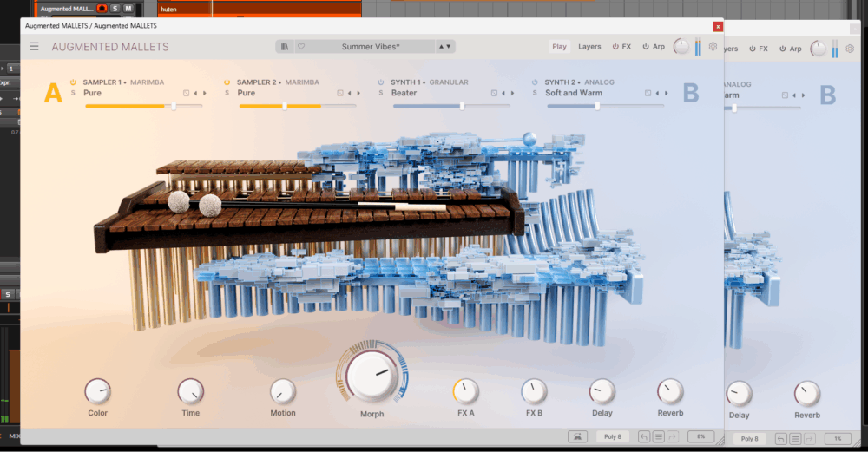Click the background window Reverb knob
The height and width of the screenshot is (452, 868).
[807, 394]
